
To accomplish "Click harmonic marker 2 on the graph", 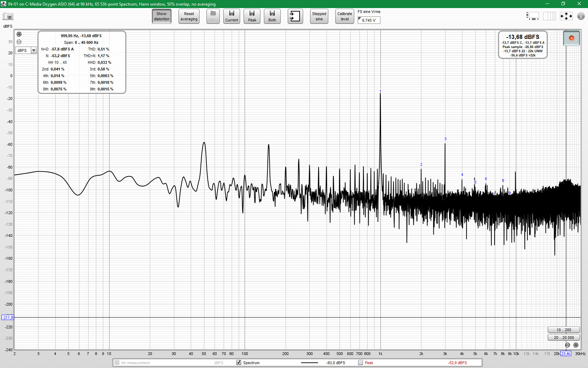I will pos(421,164).
